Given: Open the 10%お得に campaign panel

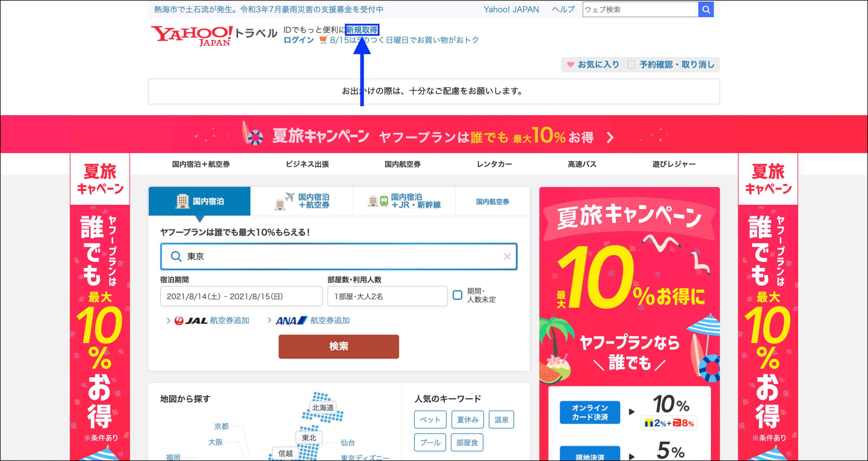Looking at the screenshot, I should click(630, 323).
